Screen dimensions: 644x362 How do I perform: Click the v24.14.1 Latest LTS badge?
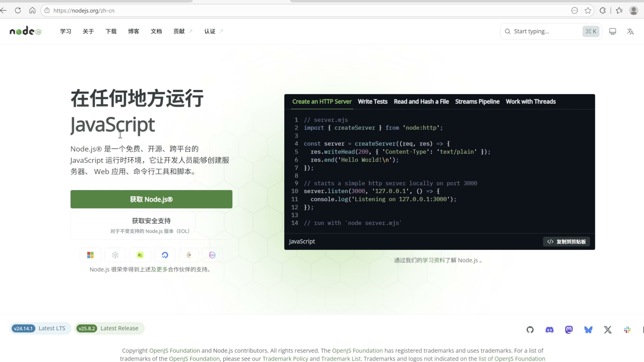click(x=40, y=328)
